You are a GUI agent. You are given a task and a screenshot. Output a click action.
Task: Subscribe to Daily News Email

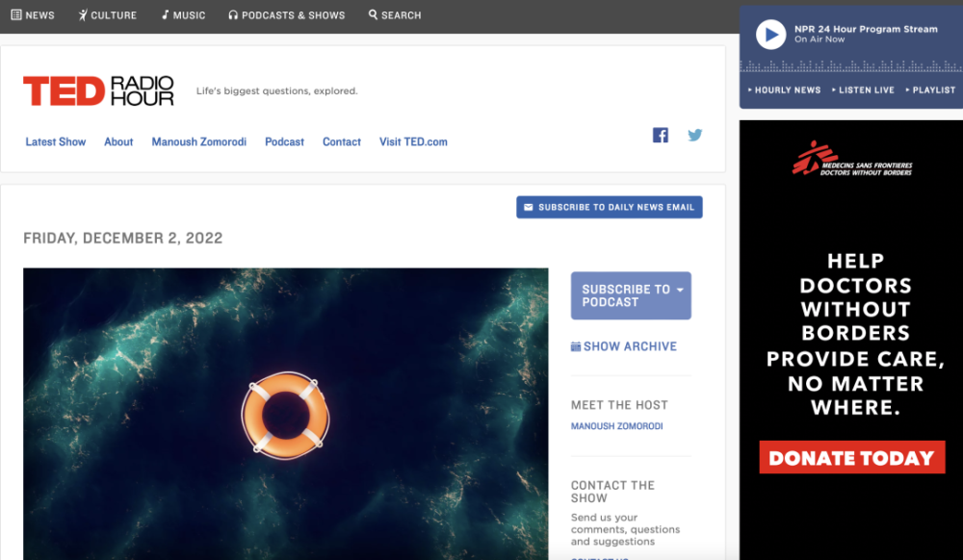point(610,207)
